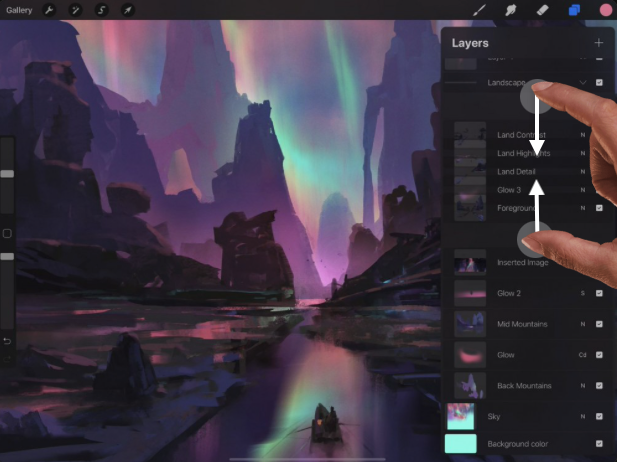Open blend mode Cd of Glow layer
Screen dimensions: 617x462
583,355
